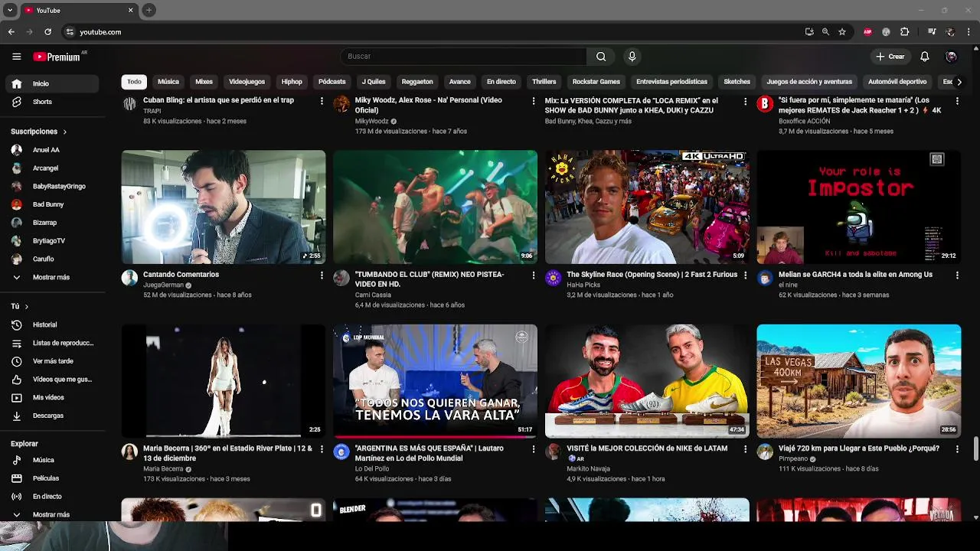Image resolution: width=980 pixels, height=551 pixels.
Task: Play the Nike collection thumbnail
Action: click(647, 380)
